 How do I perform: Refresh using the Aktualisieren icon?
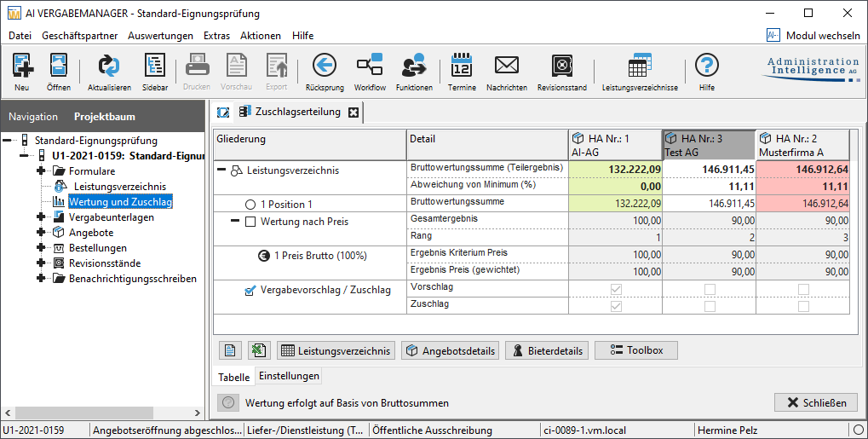coord(109,66)
